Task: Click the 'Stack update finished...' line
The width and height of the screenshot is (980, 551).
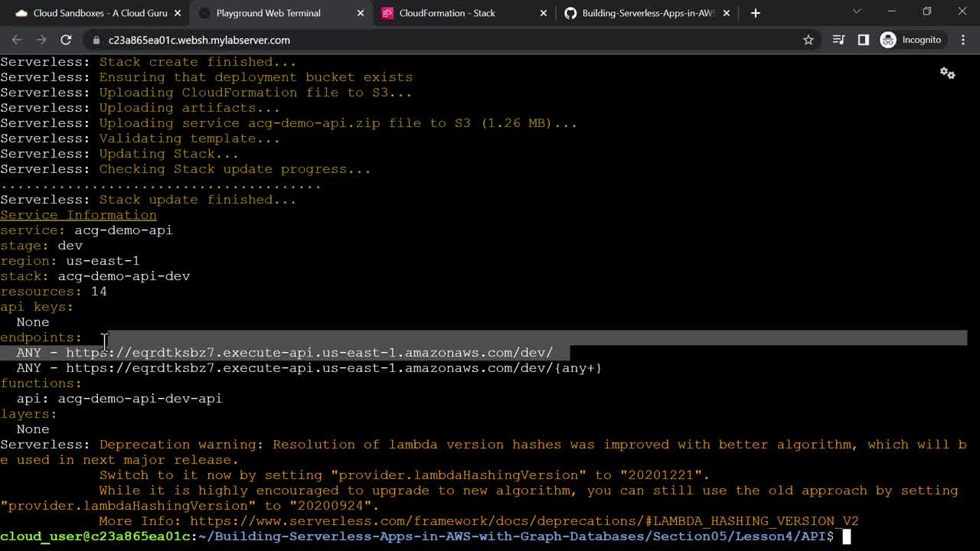Action: [x=148, y=200]
